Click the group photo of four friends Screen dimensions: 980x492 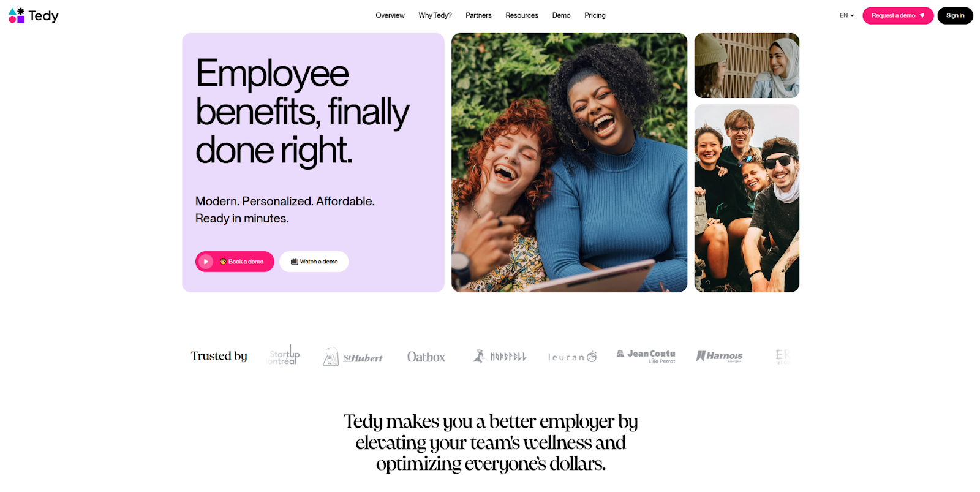point(747,198)
